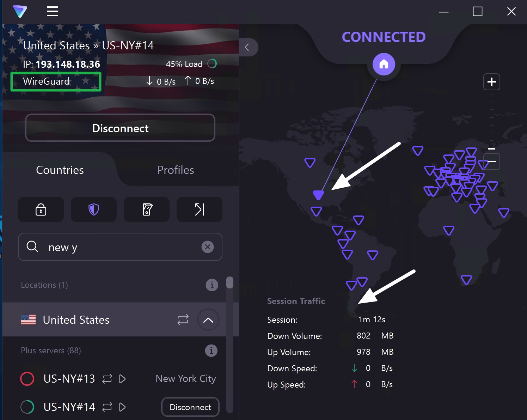The height and width of the screenshot is (420, 527).
Task: Open the Proton VPN app menu
Action: coord(20,11)
